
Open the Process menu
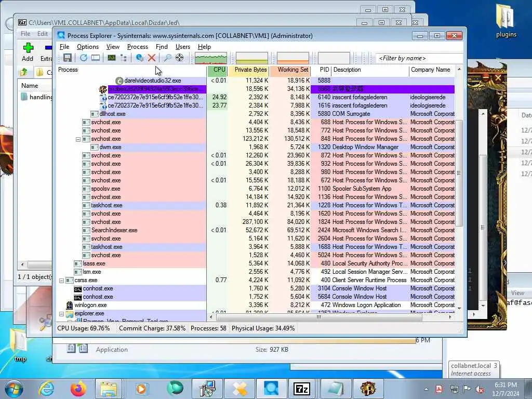[x=137, y=47]
